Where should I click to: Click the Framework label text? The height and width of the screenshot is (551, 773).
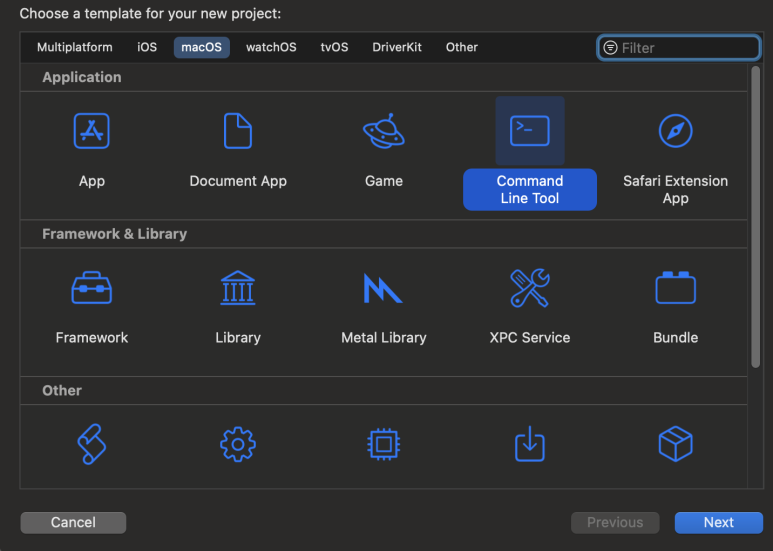click(x=92, y=338)
